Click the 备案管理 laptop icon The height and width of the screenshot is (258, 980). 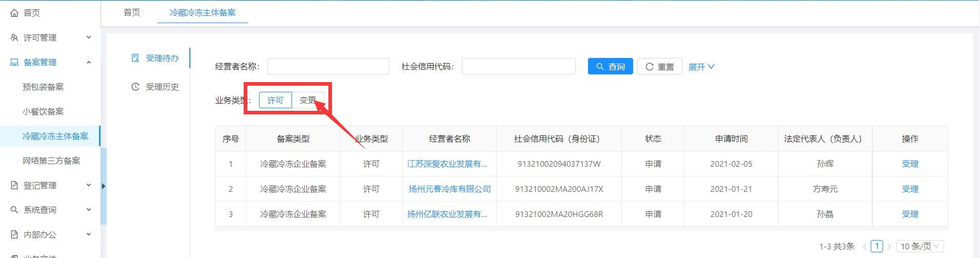click(x=14, y=62)
